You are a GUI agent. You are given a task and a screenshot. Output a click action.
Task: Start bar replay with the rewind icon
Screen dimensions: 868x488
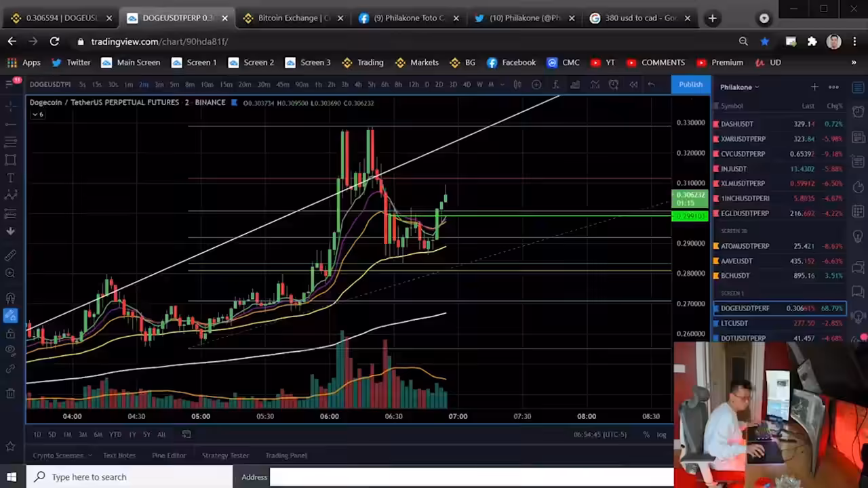tap(633, 85)
